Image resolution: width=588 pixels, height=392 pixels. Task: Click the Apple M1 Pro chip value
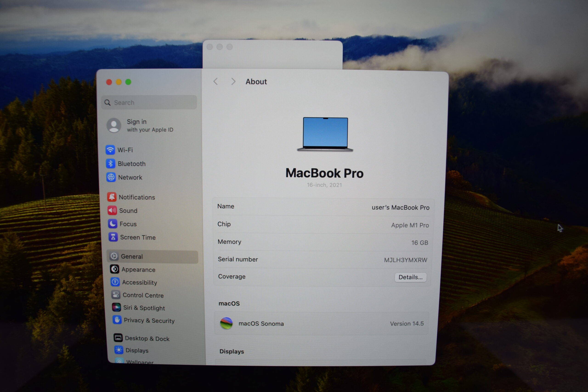tap(410, 225)
